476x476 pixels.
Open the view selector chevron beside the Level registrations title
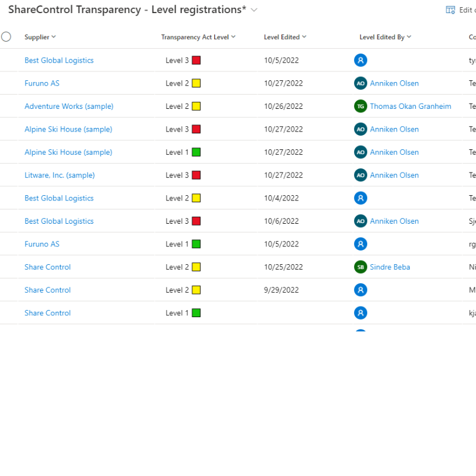(x=254, y=10)
